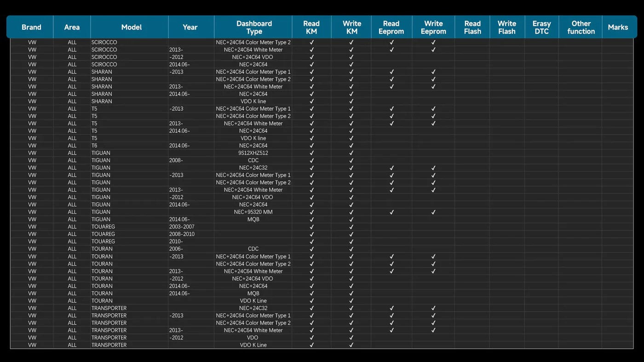Click Write KM checkmark in 9S12XHZ512 row

351,153
